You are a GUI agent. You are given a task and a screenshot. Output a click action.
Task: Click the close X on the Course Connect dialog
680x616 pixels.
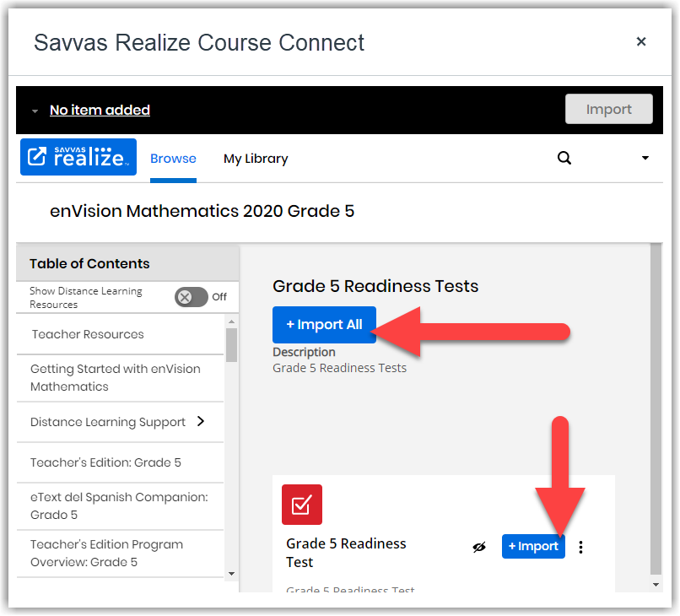(x=641, y=41)
